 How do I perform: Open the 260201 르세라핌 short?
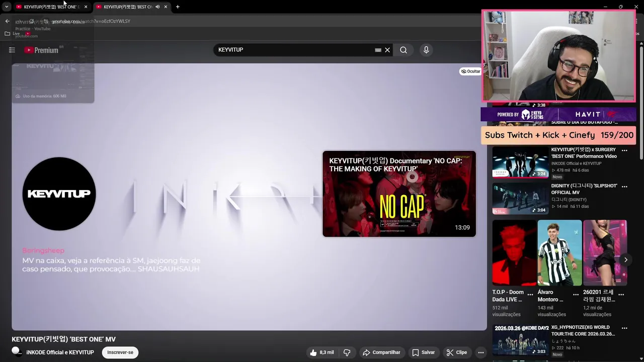[605, 253]
